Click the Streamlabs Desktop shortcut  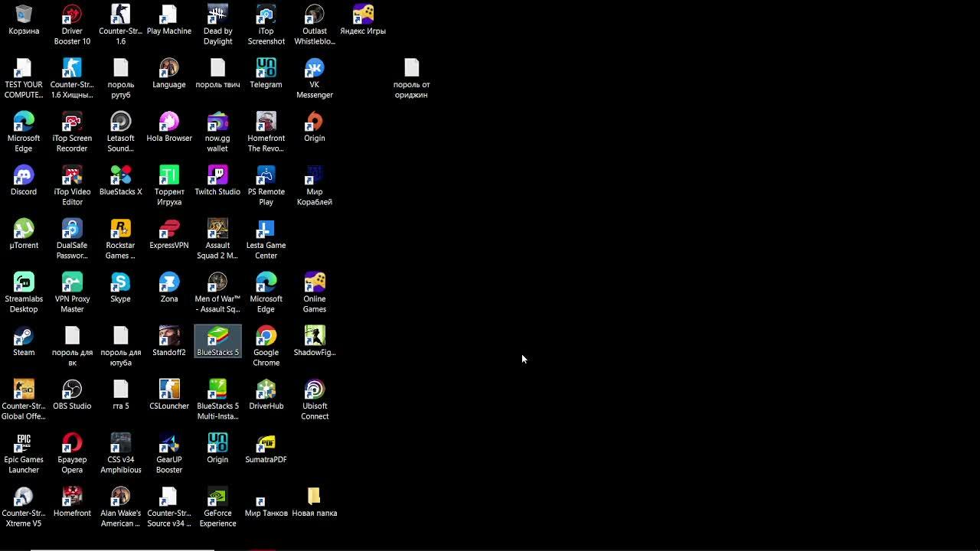[24, 292]
